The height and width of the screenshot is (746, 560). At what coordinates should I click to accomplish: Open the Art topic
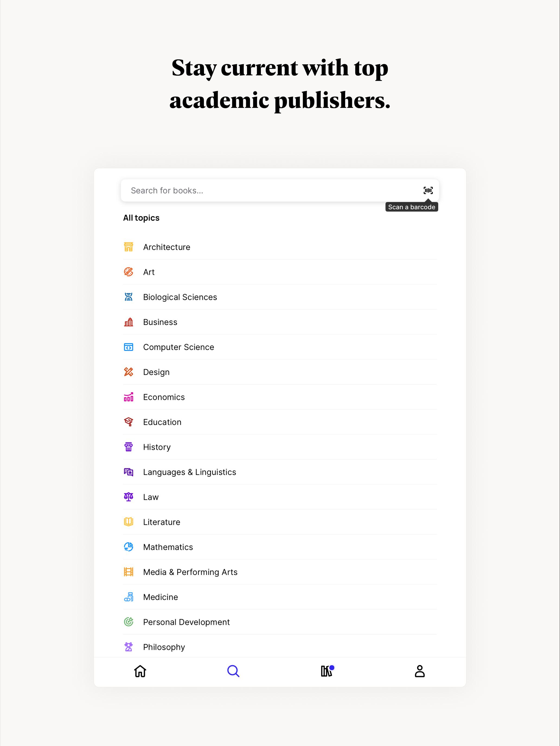click(x=149, y=272)
